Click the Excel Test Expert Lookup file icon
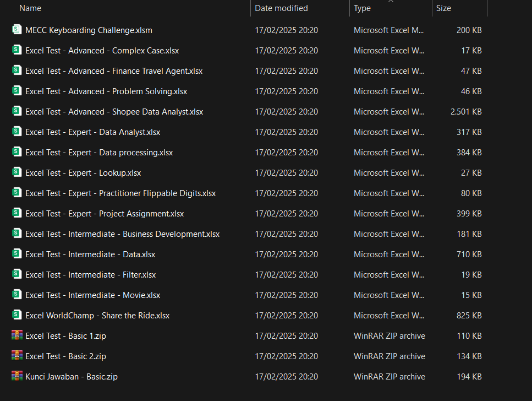Image resolution: width=532 pixels, height=401 pixels. click(17, 172)
